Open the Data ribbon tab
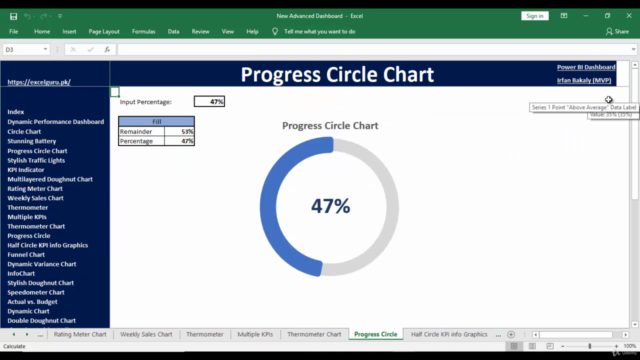The image size is (640, 360). (x=173, y=31)
